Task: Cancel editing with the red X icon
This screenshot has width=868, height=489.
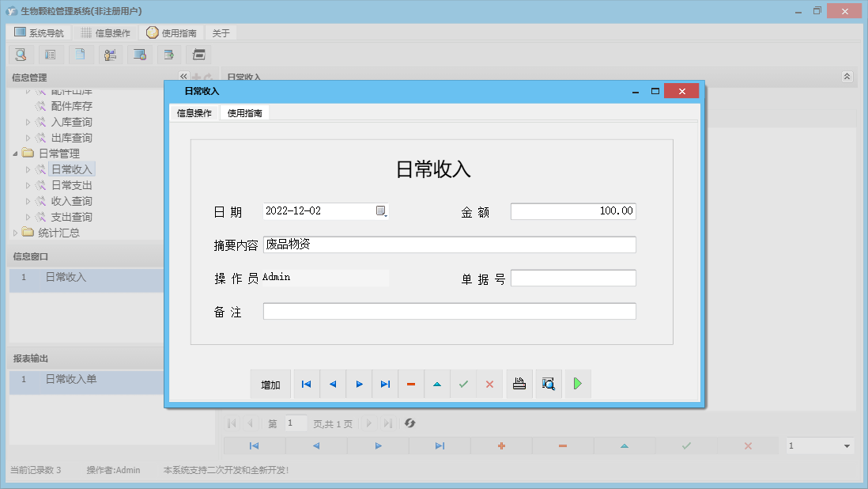Action: click(x=489, y=384)
